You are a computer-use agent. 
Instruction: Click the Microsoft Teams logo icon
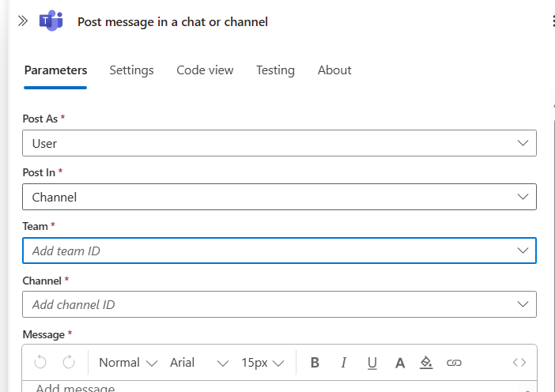tap(51, 21)
